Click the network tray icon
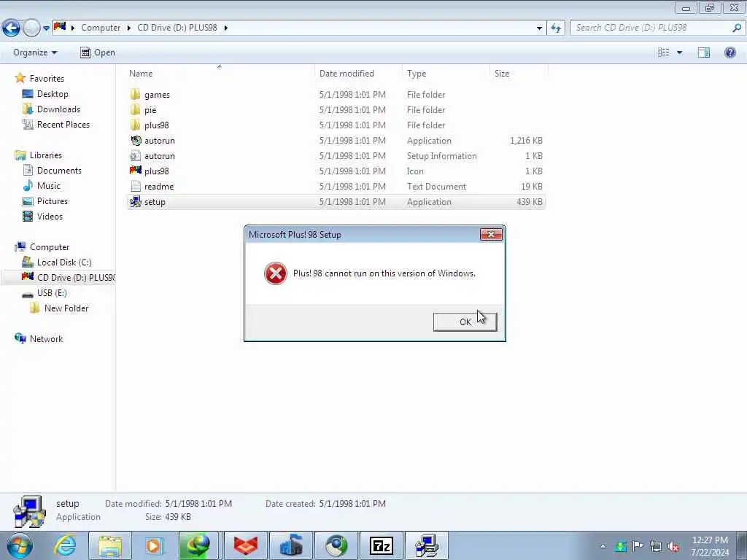The height and width of the screenshot is (560, 747). tap(656, 546)
